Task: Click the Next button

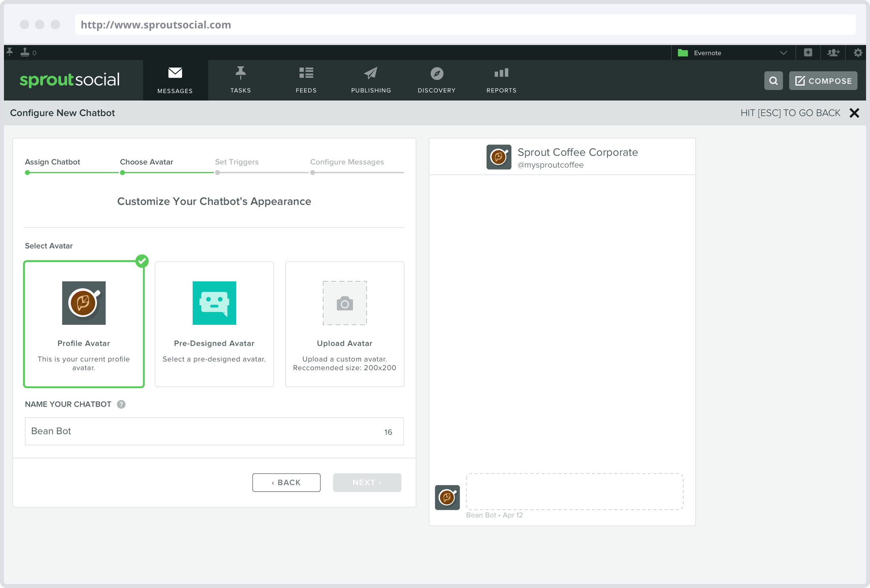Action: click(x=367, y=482)
